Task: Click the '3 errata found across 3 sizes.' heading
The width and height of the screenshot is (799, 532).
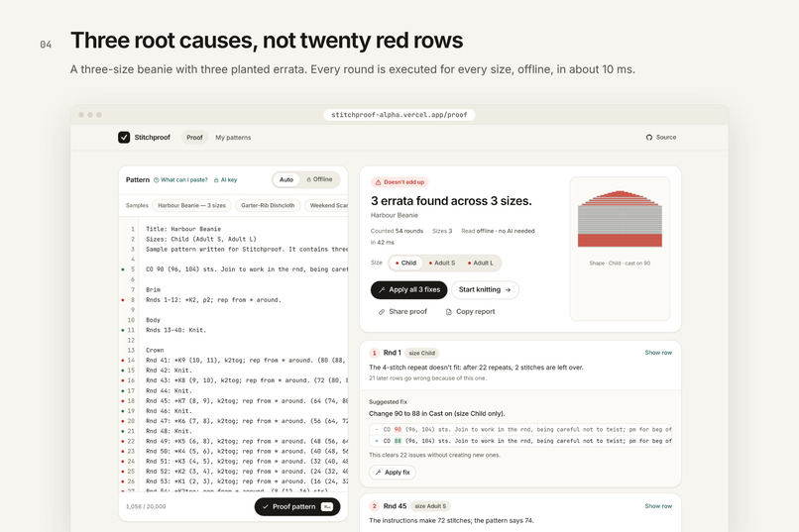Action: tap(451, 201)
